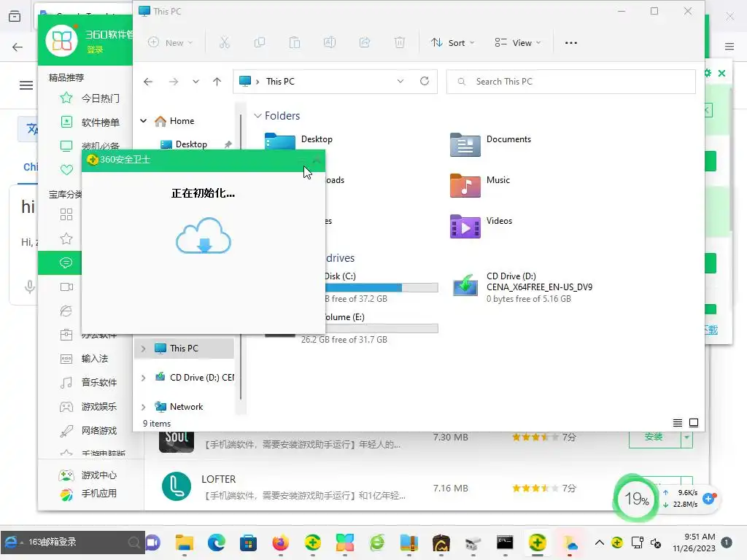Open File Explorer from the taskbar
The image size is (747, 560).
tap(185, 542)
